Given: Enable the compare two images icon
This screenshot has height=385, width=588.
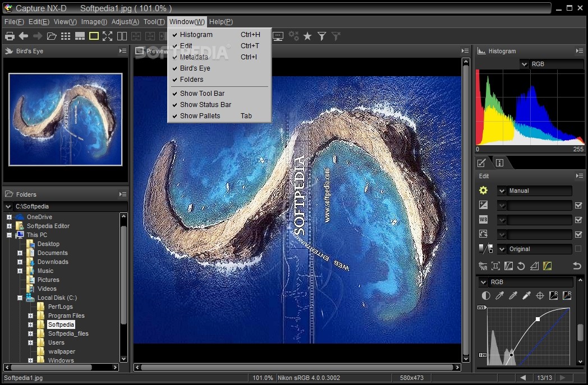Looking at the screenshot, I should [122, 36].
